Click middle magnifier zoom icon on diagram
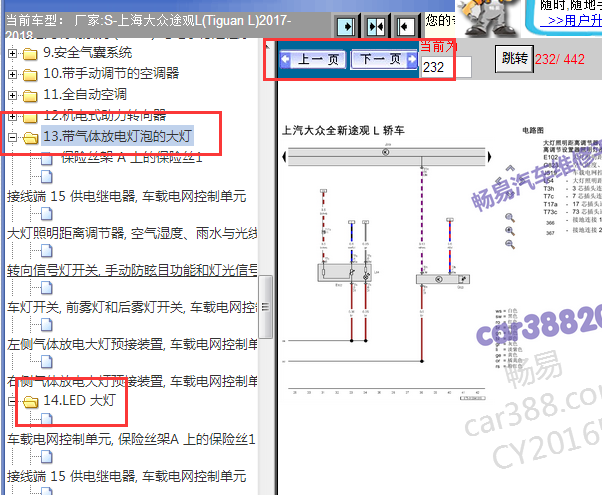 [x=510, y=231]
